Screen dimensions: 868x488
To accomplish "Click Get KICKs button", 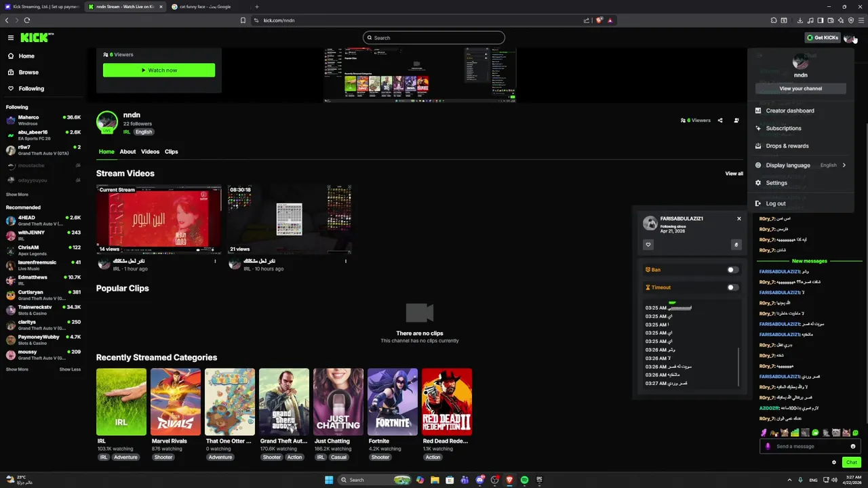I will [822, 38].
